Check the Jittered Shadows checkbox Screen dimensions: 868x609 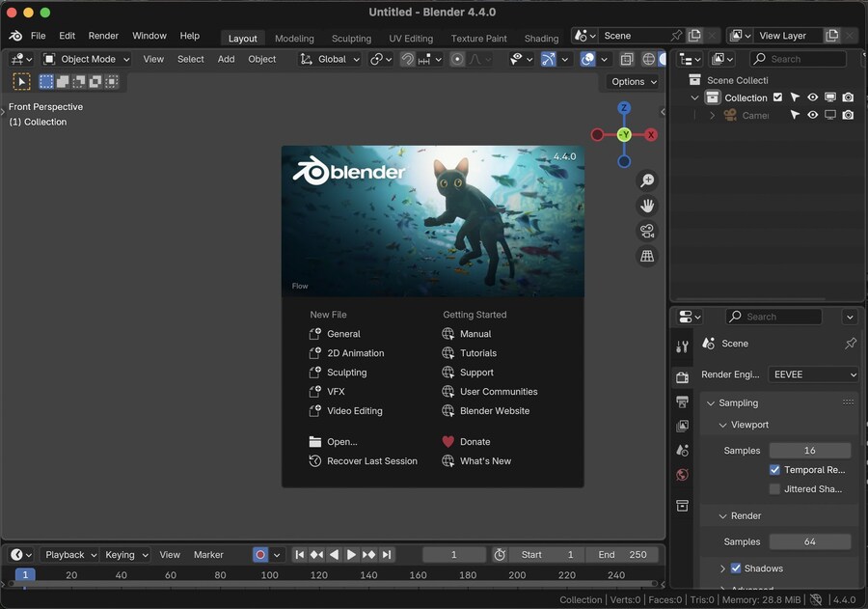coord(774,489)
